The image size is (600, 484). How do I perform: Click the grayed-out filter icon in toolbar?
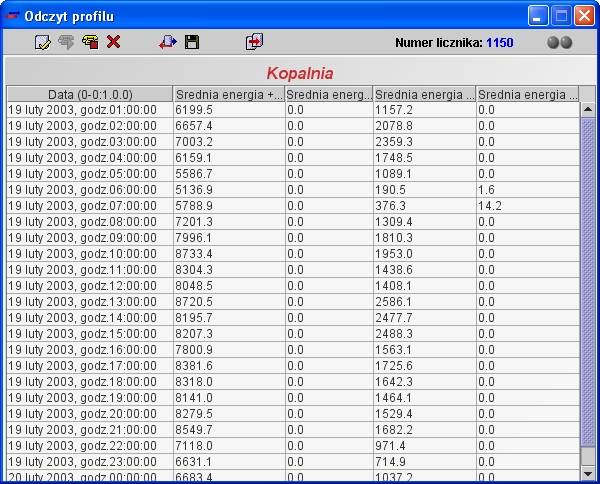(66, 42)
